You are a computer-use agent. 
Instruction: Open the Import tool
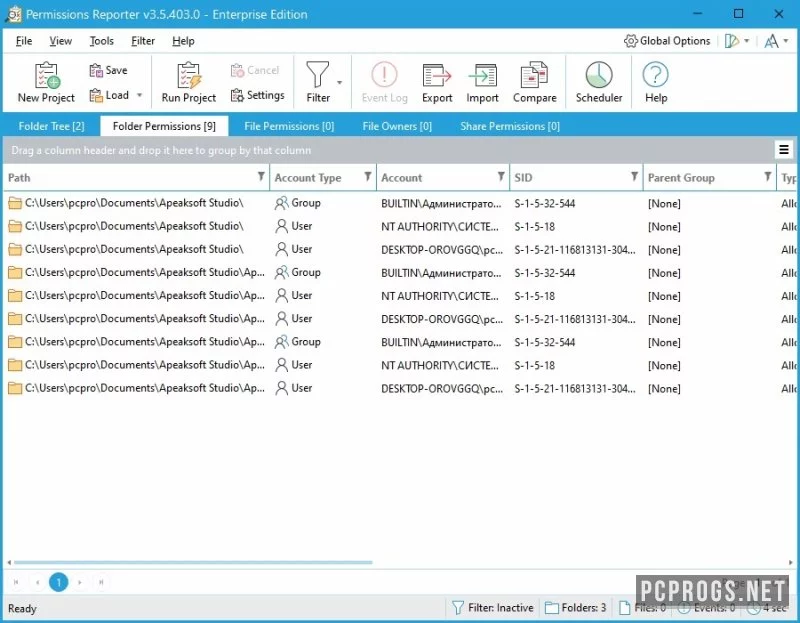pos(482,82)
